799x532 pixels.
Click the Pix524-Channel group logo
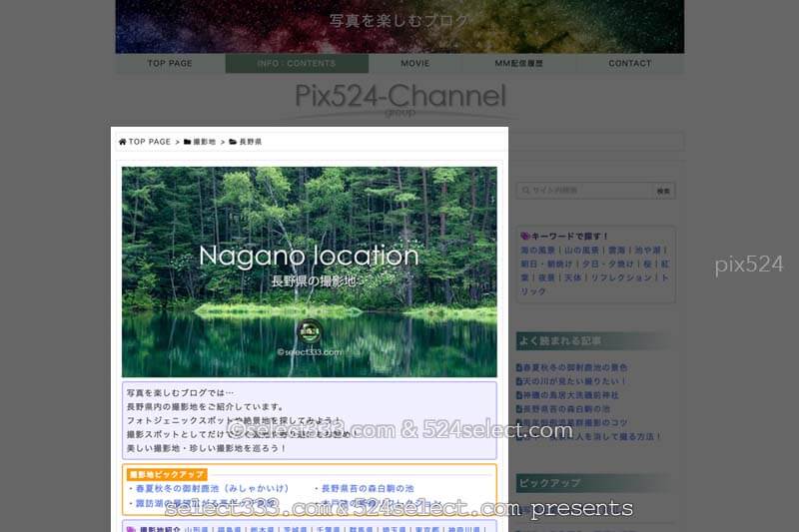pos(399,100)
